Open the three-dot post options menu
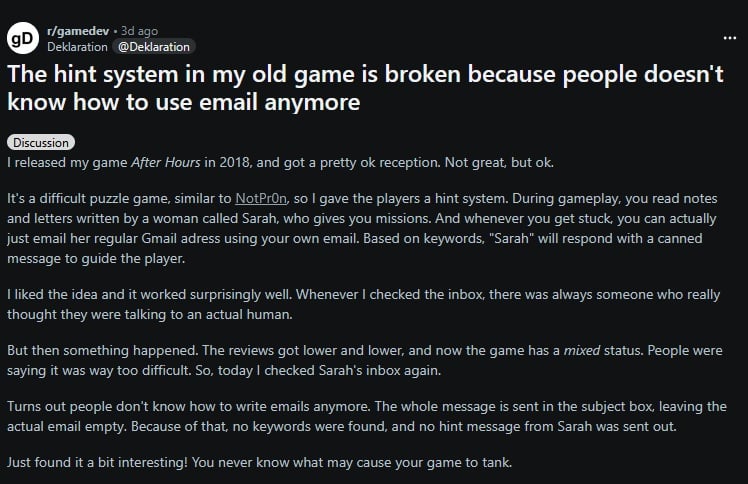Image resolution: width=748 pixels, height=484 pixels. 729,37
